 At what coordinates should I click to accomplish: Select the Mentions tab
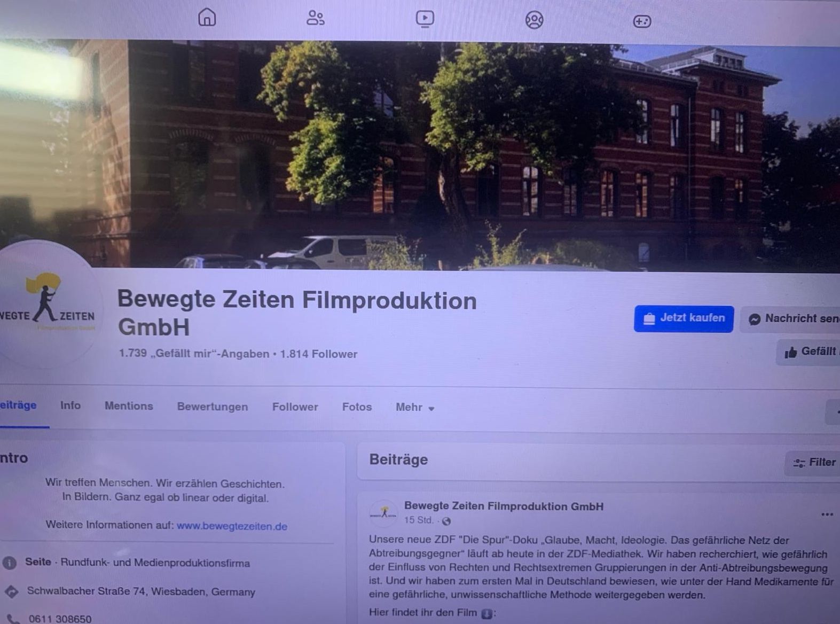tap(129, 406)
